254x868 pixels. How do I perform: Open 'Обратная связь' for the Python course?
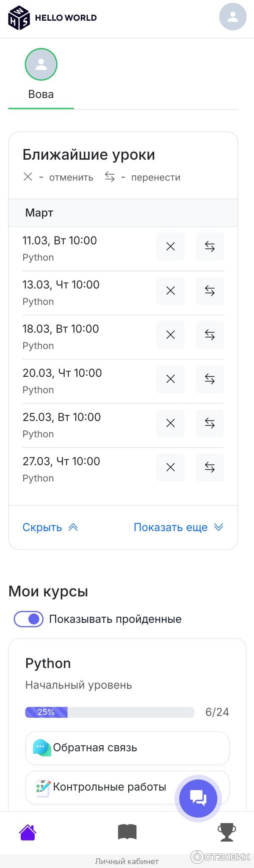127,748
